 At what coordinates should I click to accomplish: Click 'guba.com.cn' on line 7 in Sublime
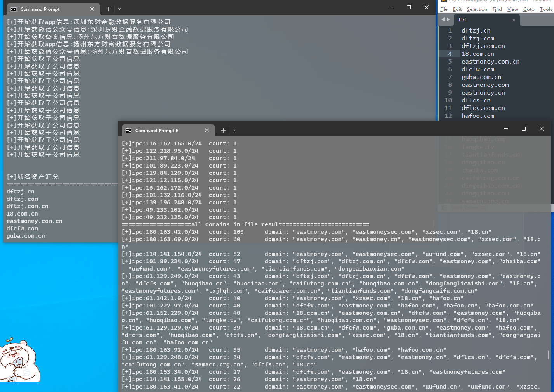481,77
